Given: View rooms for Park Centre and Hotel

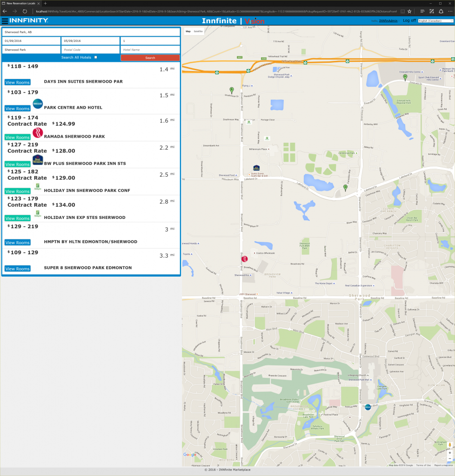Looking at the screenshot, I should [18, 109].
